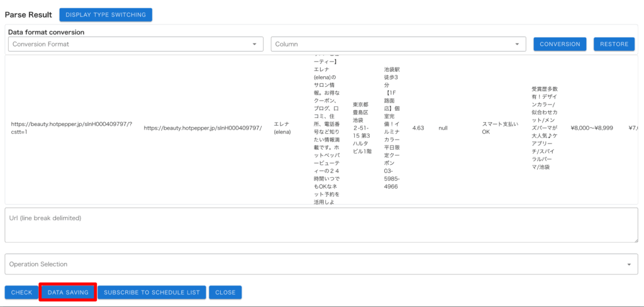Select the エレナ (elena) name cell
The image size is (644, 307).
click(x=282, y=128)
